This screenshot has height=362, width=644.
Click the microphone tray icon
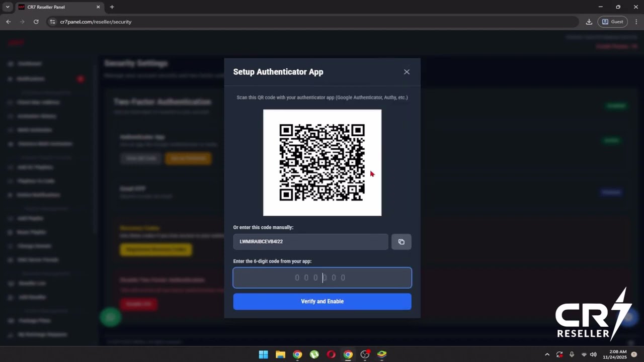point(572,354)
